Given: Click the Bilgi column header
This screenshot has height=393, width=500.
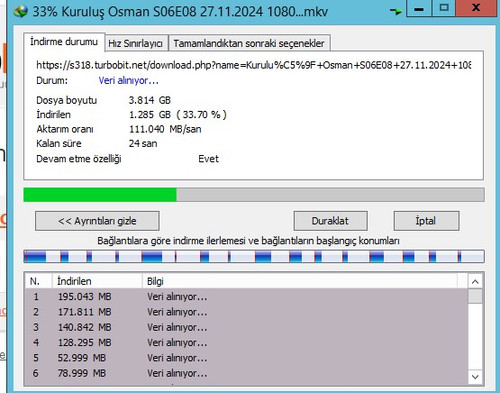Looking at the screenshot, I should coord(300,281).
